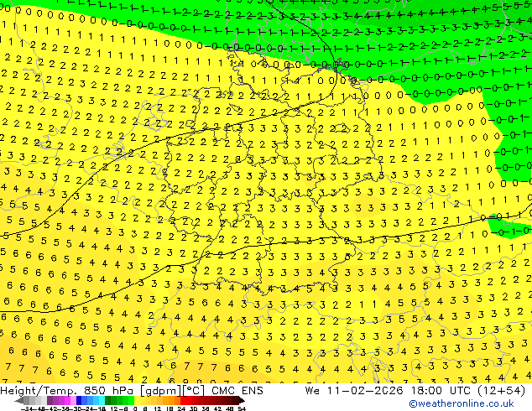532x411 pixels.
Task: Click the bright red swatch on the color scale
Action: click(183, 401)
